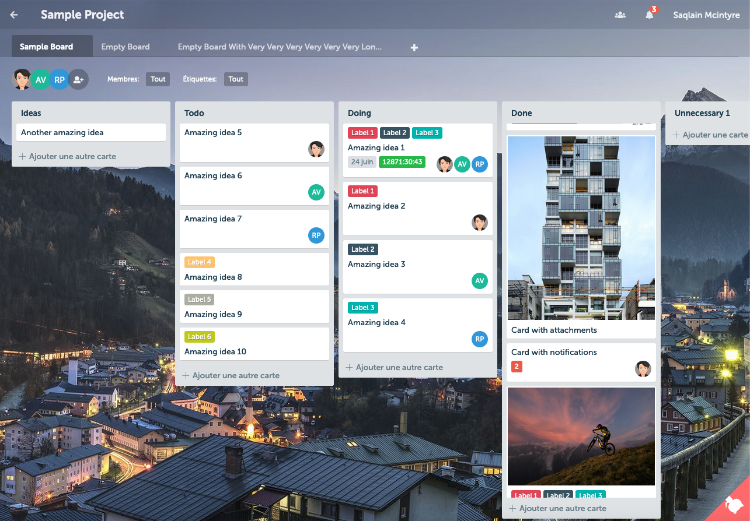The width and height of the screenshot is (750, 521).
Task: Open the Amazing idea 7 card
Action: (254, 229)
